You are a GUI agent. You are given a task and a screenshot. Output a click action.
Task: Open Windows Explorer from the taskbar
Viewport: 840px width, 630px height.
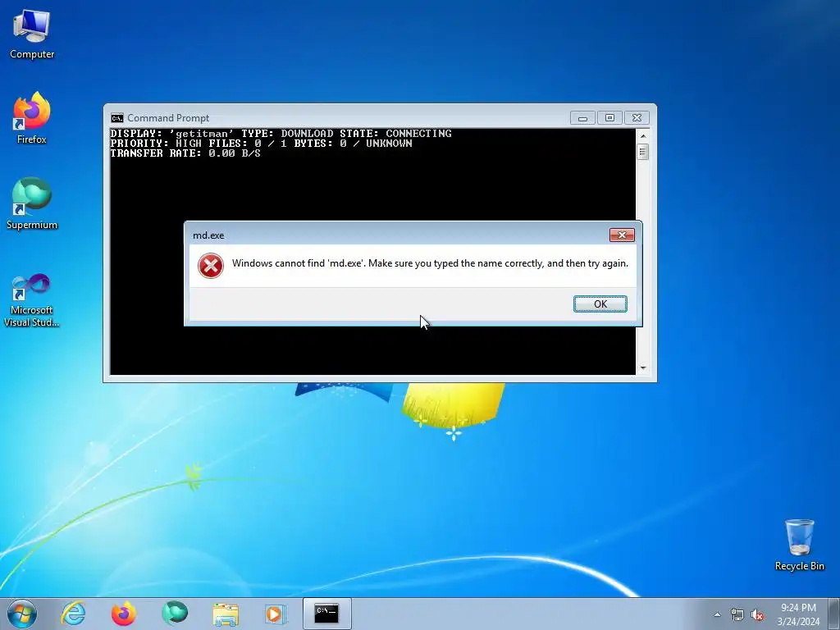click(x=226, y=614)
